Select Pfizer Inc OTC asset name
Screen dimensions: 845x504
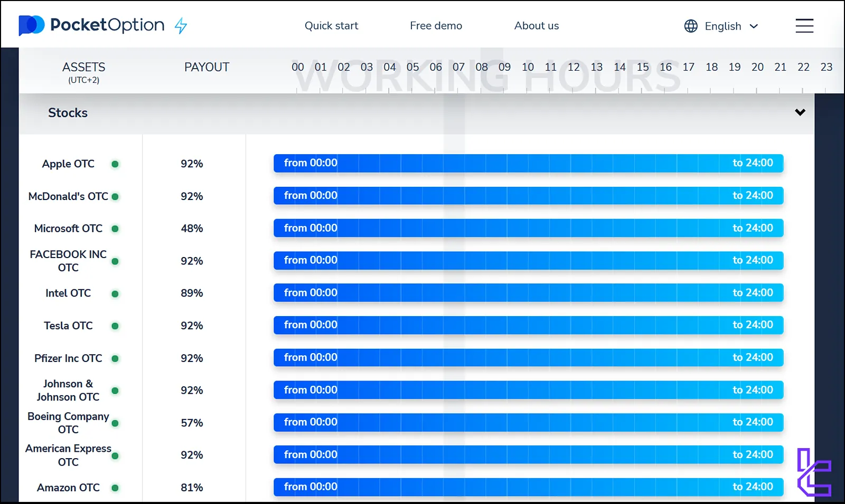68,358
